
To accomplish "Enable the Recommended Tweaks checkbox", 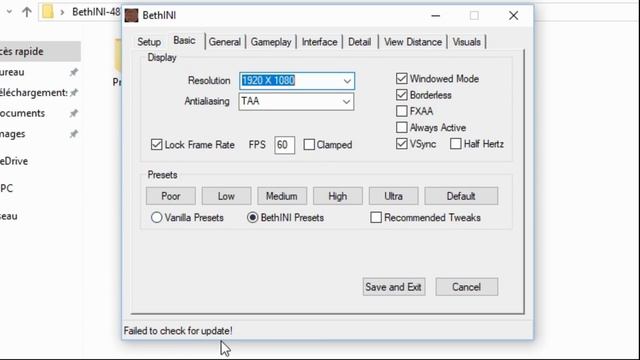I will 376,218.
